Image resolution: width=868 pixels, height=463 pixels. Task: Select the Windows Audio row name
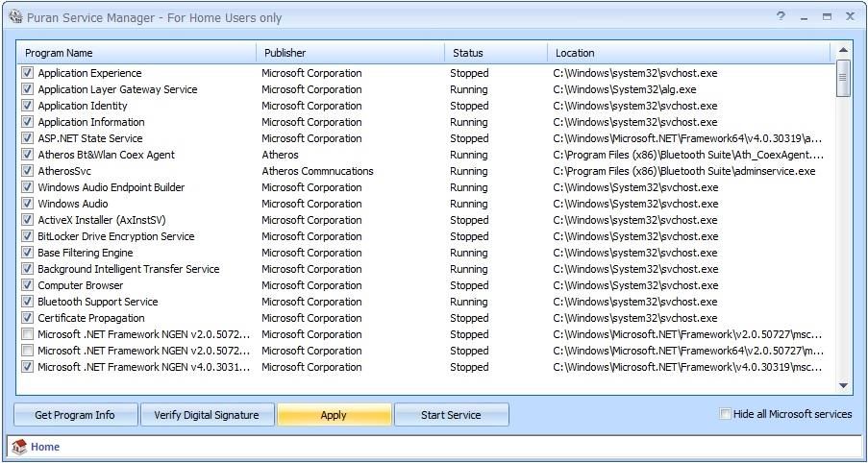(x=72, y=204)
